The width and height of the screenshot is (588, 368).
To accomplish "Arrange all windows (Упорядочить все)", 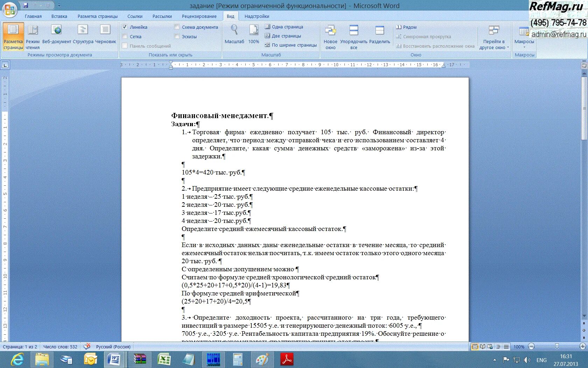I will [x=354, y=36].
